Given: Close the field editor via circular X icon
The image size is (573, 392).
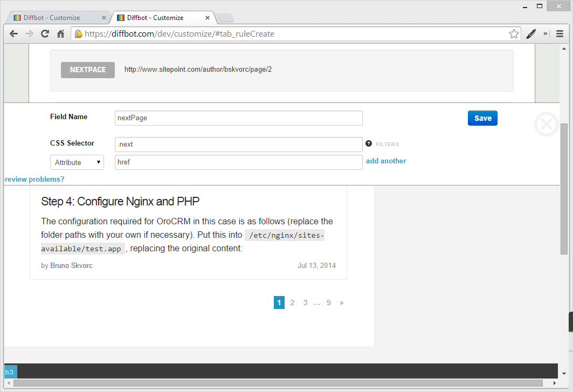Looking at the screenshot, I should tap(546, 124).
